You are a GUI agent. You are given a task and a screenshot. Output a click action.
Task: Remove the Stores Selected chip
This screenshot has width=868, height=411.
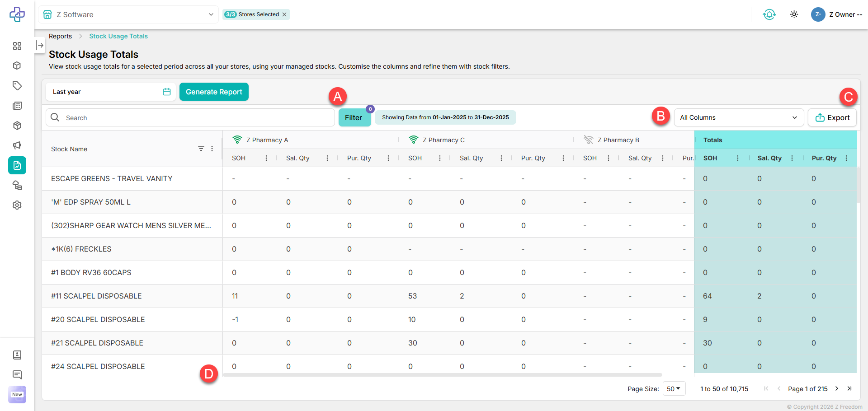click(284, 14)
